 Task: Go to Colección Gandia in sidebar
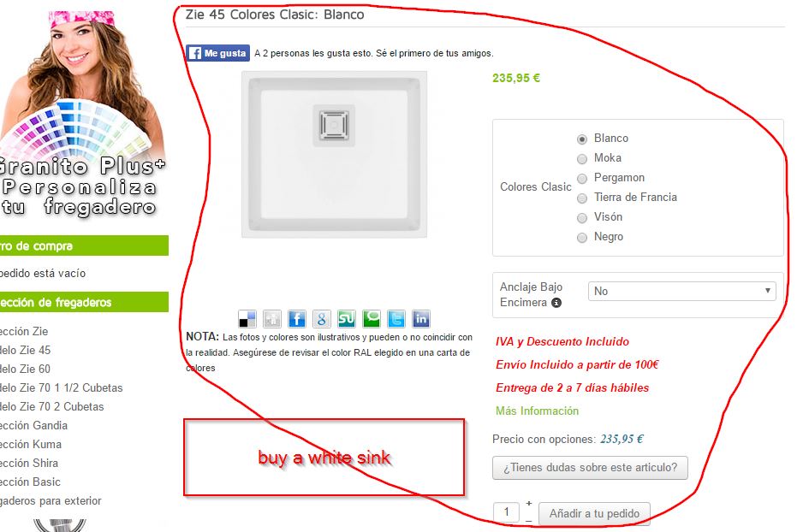[x=33, y=425]
